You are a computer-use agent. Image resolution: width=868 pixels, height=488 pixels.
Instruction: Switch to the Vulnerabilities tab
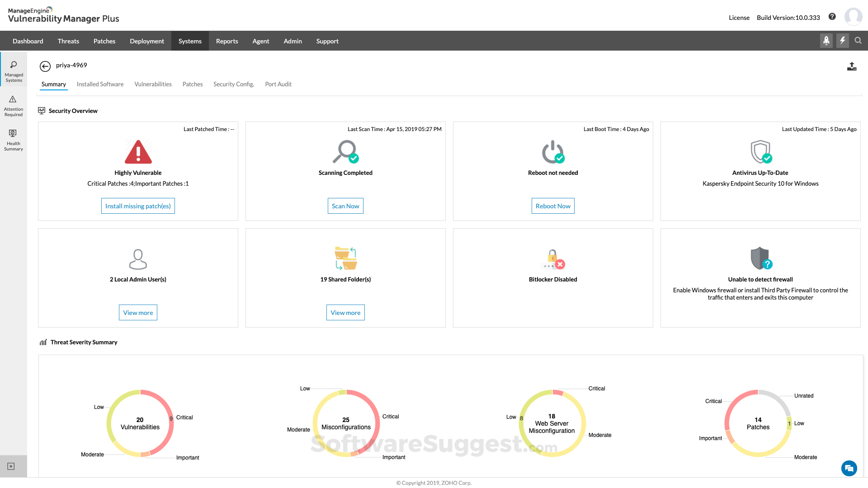click(x=153, y=84)
